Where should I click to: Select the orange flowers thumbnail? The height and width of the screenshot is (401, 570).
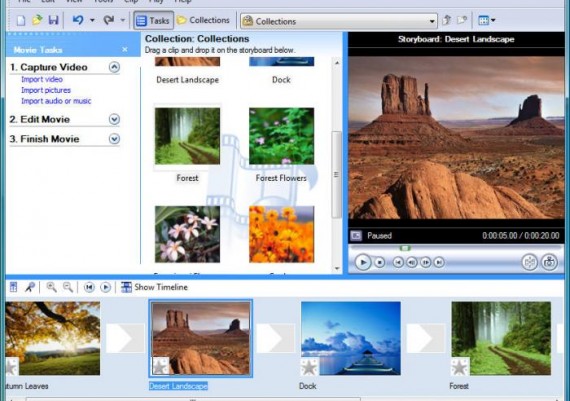(x=281, y=234)
